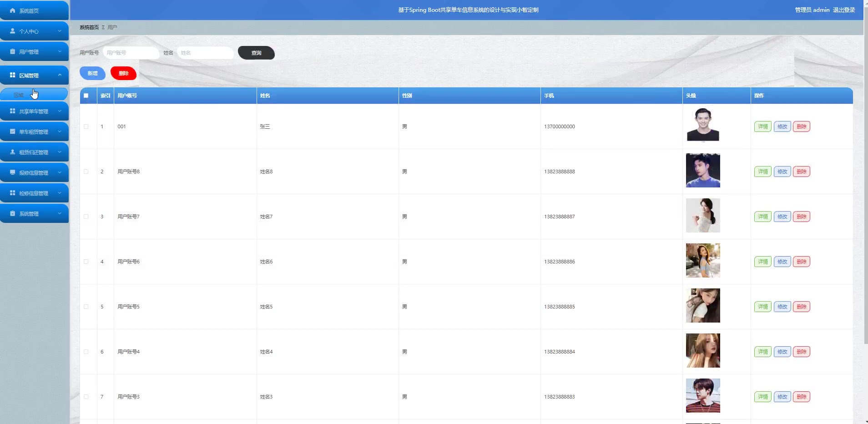Viewport: 868px width, 424px height.
Task: Check the row checkbox for account 001
Action: [86, 126]
